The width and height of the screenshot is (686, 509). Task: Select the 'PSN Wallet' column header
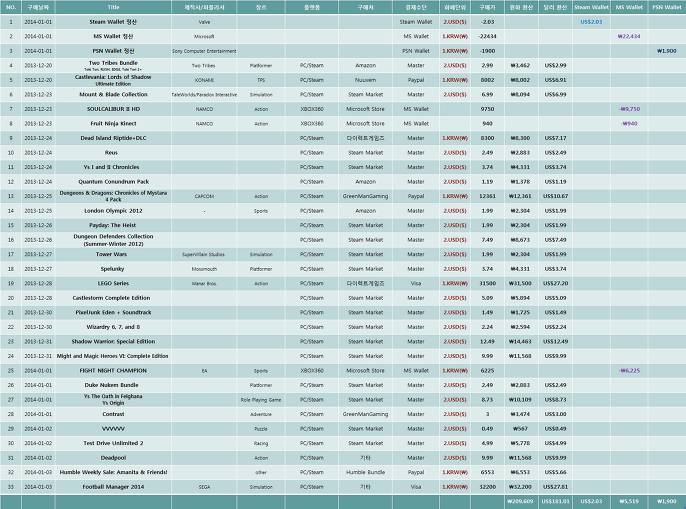(x=667, y=7)
